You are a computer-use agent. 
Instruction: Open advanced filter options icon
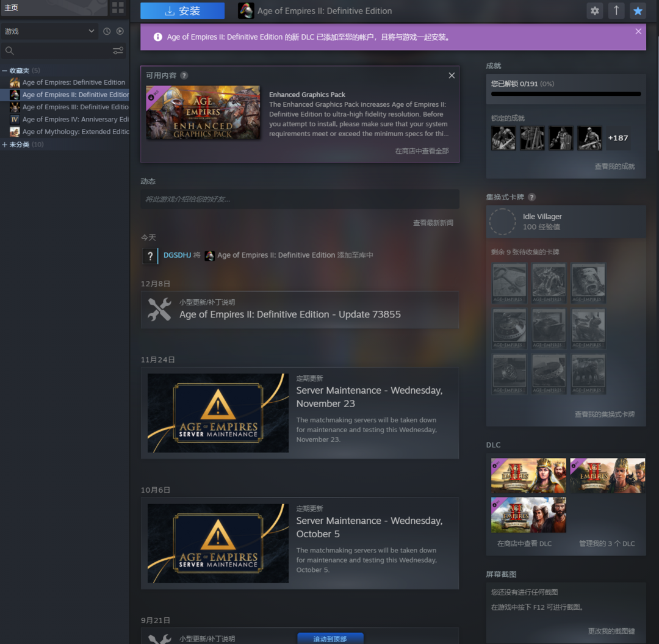(x=118, y=51)
